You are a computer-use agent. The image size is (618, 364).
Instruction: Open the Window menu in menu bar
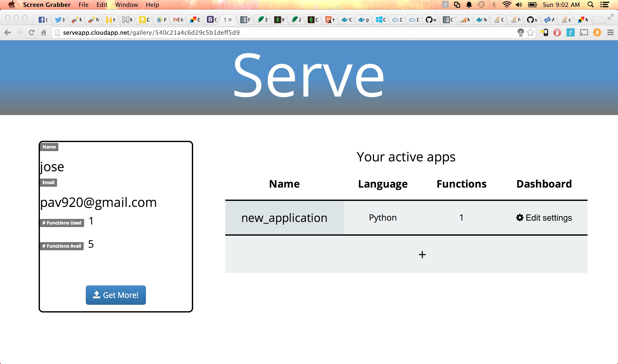coord(127,5)
